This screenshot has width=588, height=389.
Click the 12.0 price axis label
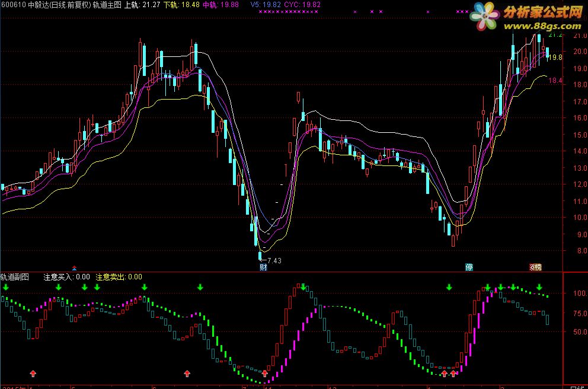pyautogui.click(x=580, y=184)
